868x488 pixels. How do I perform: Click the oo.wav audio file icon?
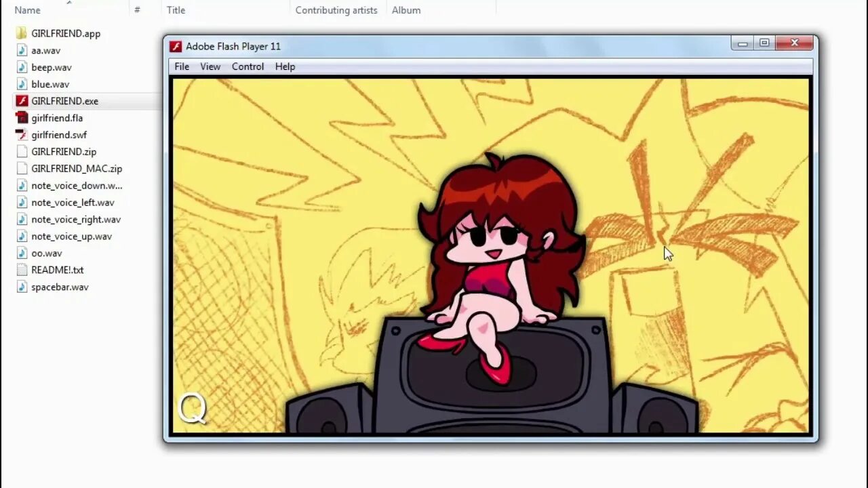tap(21, 253)
